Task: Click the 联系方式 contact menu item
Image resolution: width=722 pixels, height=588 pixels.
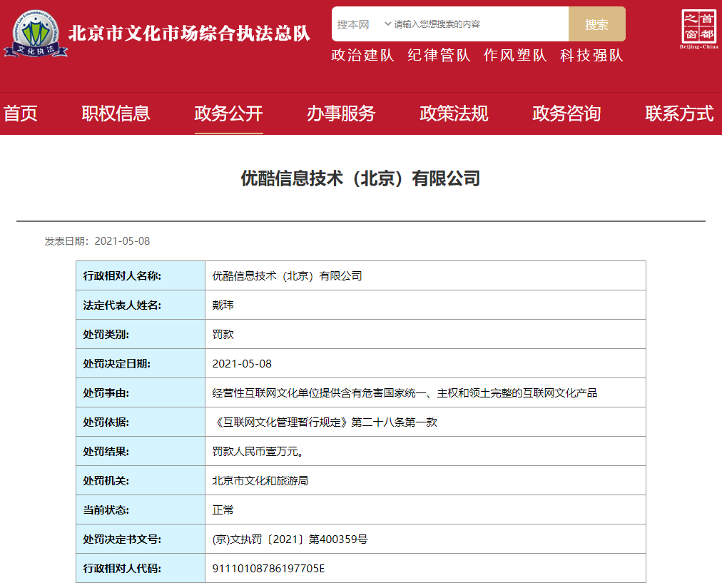Action: [x=679, y=113]
